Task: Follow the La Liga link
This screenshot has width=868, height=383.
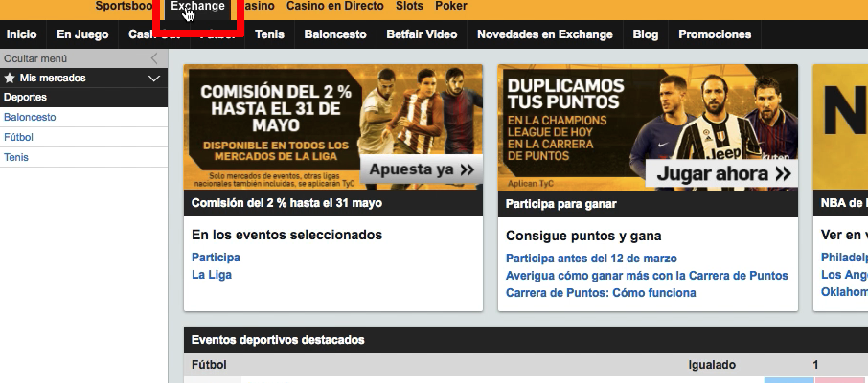Action: click(x=212, y=275)
